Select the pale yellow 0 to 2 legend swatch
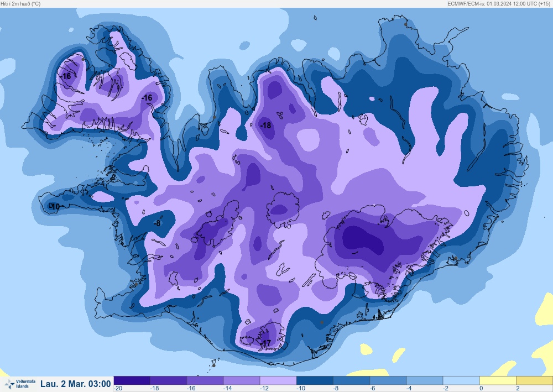This screenshot has height=392, width=553. [498, 380]
